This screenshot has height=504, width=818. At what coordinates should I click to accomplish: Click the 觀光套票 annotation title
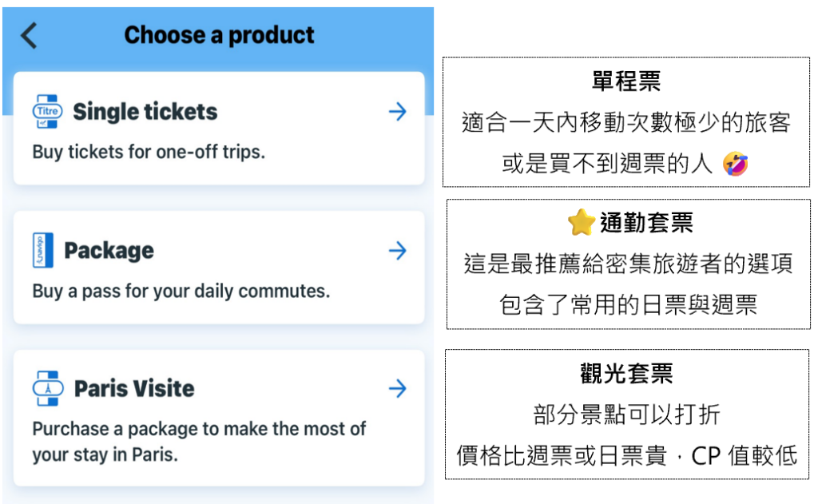click(x=626, y=373)
